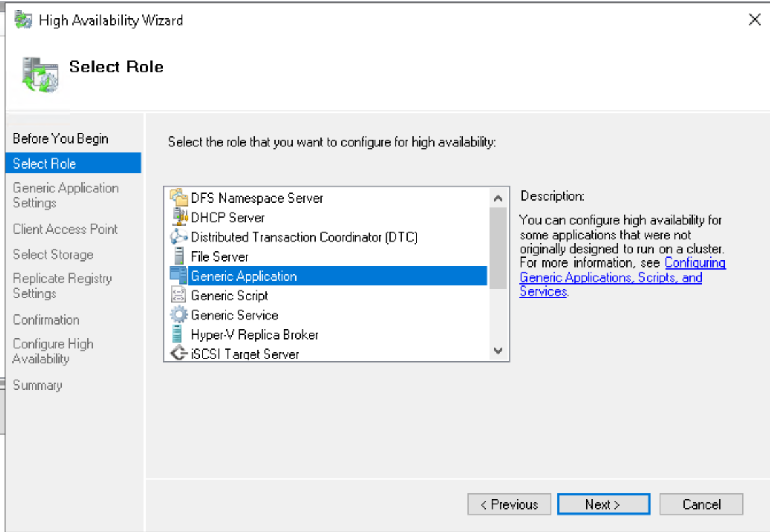Go to the Before You Begin step
The width and height of the screenshot is (770, 532).
point(60,138)
